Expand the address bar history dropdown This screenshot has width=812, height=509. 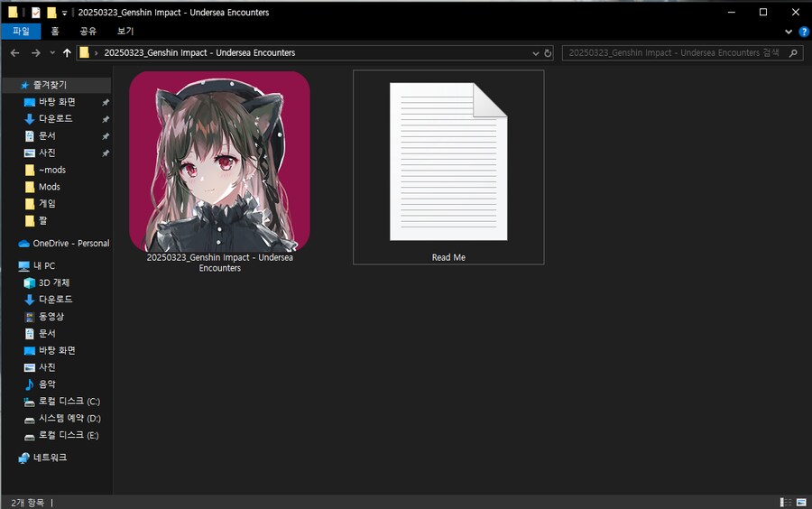[x=535, y=53]
